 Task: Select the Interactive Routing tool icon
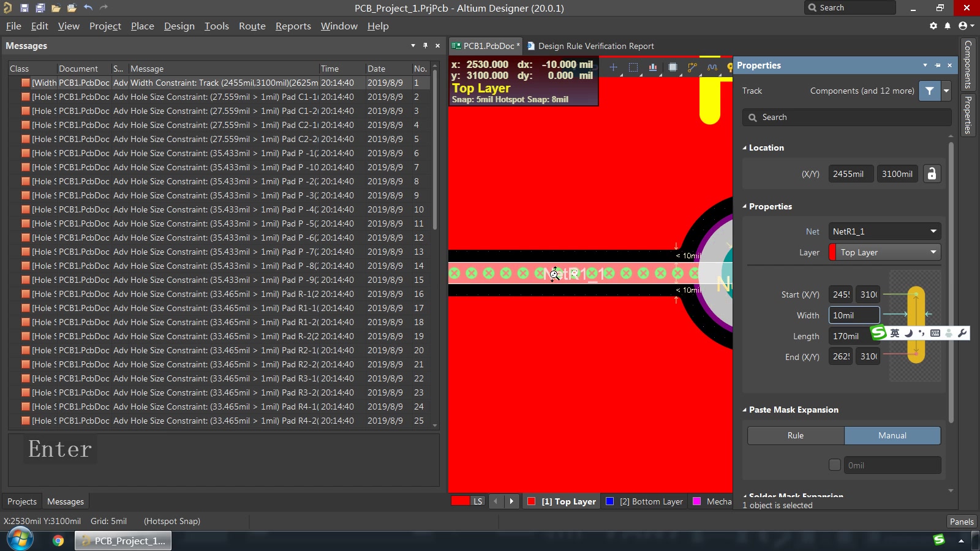click(692, 67)
